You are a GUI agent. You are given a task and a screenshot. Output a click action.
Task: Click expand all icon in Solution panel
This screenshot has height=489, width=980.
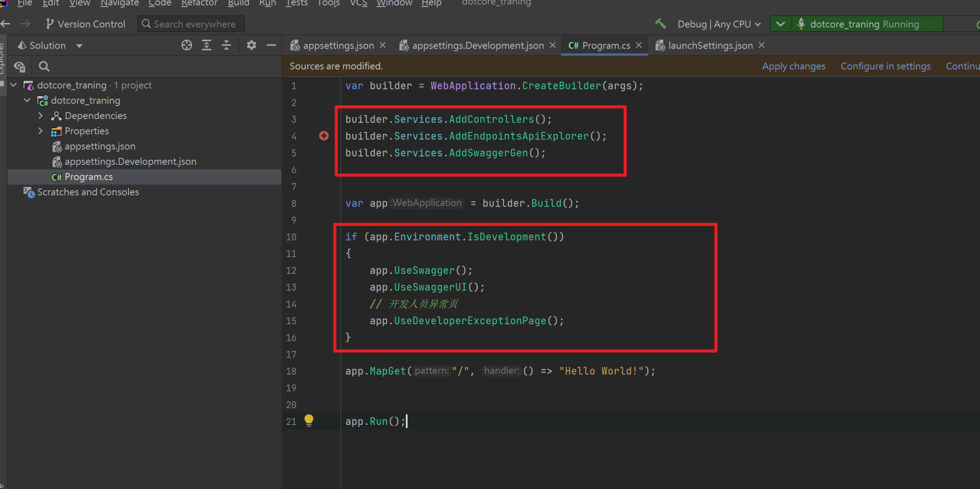[x=206, y=45]
